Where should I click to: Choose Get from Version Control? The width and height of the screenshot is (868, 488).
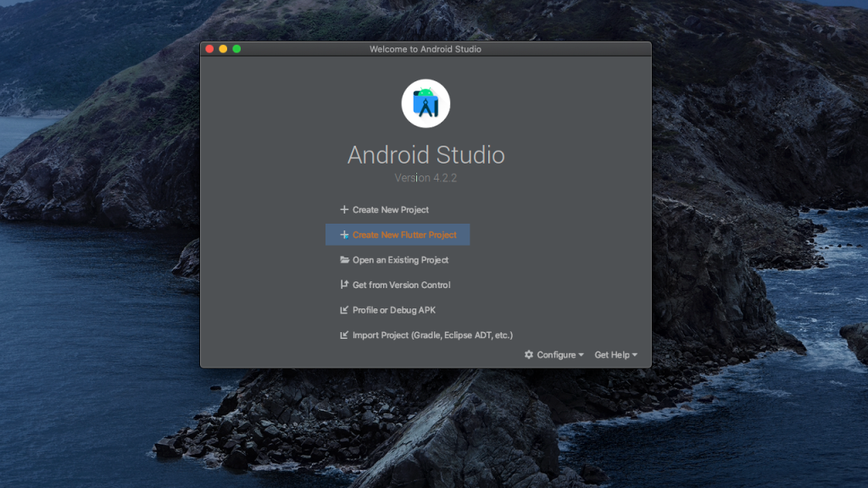point(395,285)
